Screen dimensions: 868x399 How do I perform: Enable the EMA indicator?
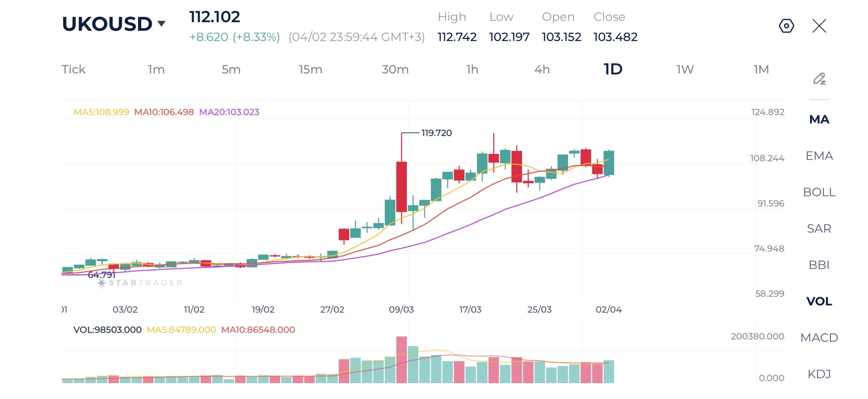coord(819,156)
